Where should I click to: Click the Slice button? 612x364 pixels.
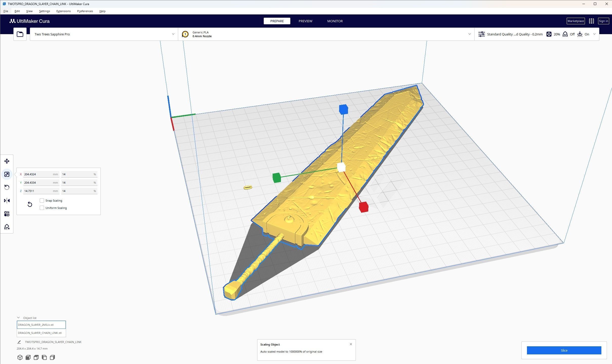coord(564,350)
